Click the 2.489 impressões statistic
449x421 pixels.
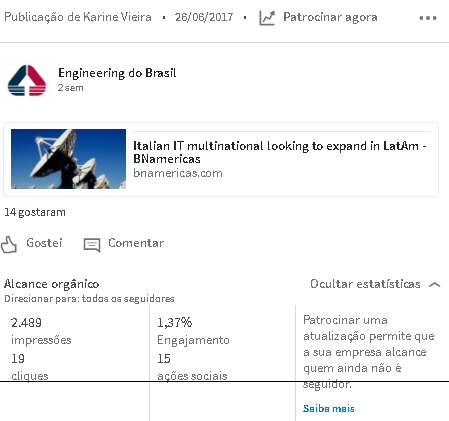pos(41,331)
